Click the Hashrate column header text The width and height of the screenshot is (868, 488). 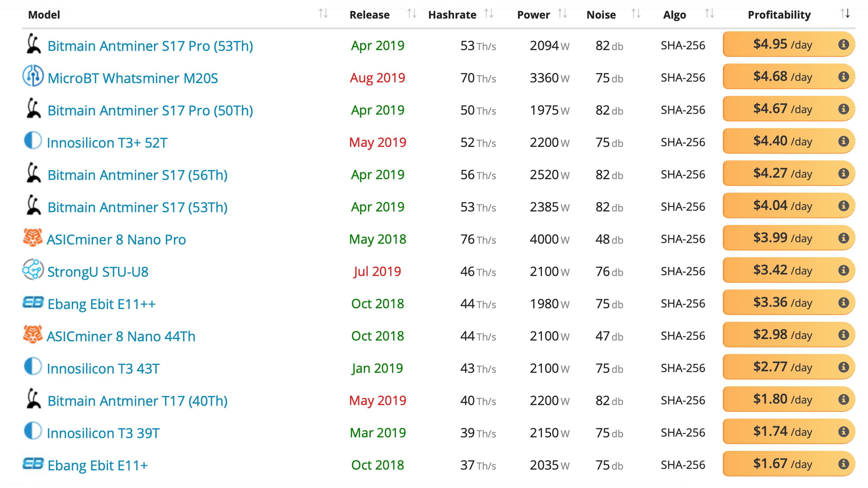click(452, 15)
